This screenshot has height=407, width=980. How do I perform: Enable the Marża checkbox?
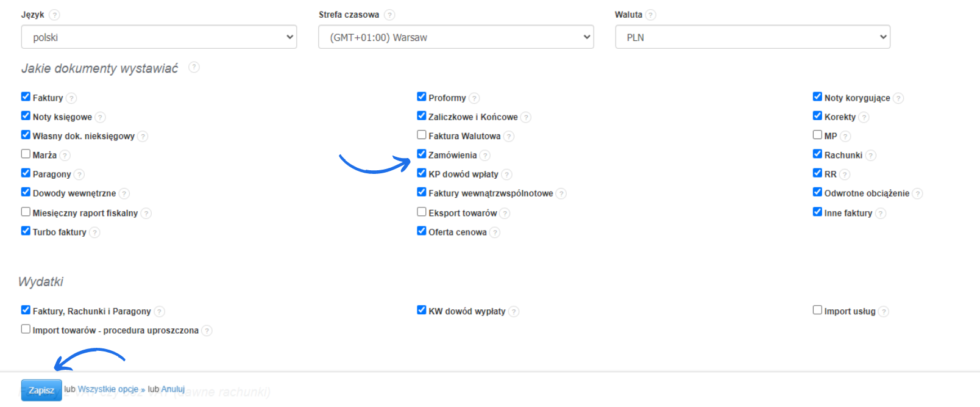click(26, 154)
